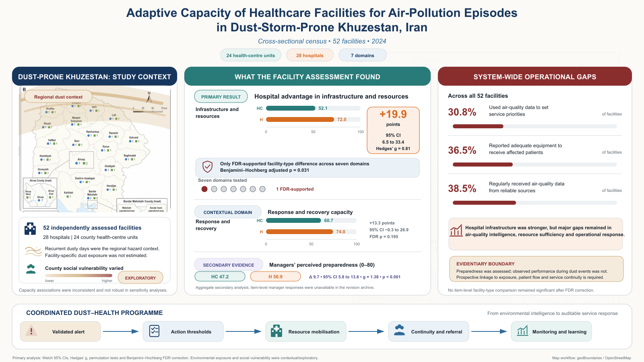Screen dimensions: 644x362
Task: Click the people Continuity and referral icon
Action: [x=399, y=331]
